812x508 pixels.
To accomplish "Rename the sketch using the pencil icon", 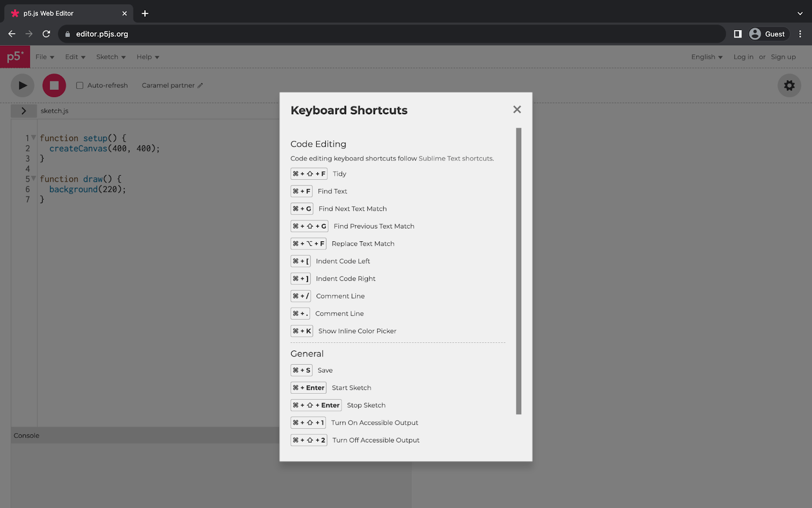I will point(199,85).
